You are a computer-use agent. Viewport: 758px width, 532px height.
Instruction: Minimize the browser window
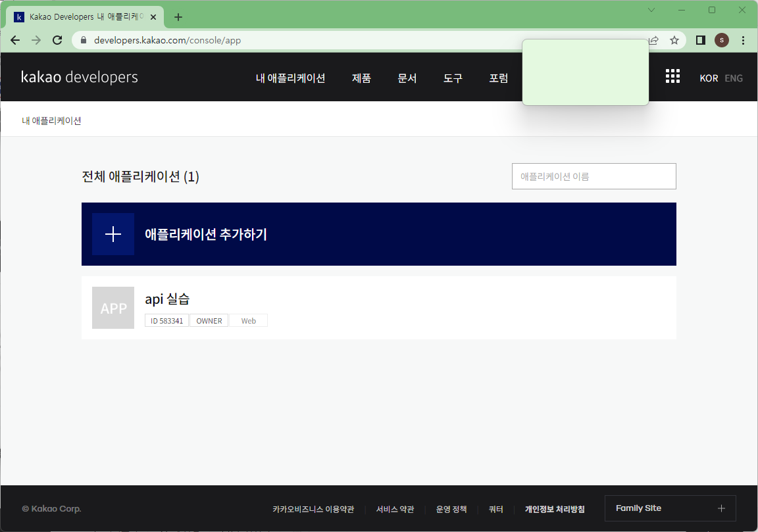682,10
